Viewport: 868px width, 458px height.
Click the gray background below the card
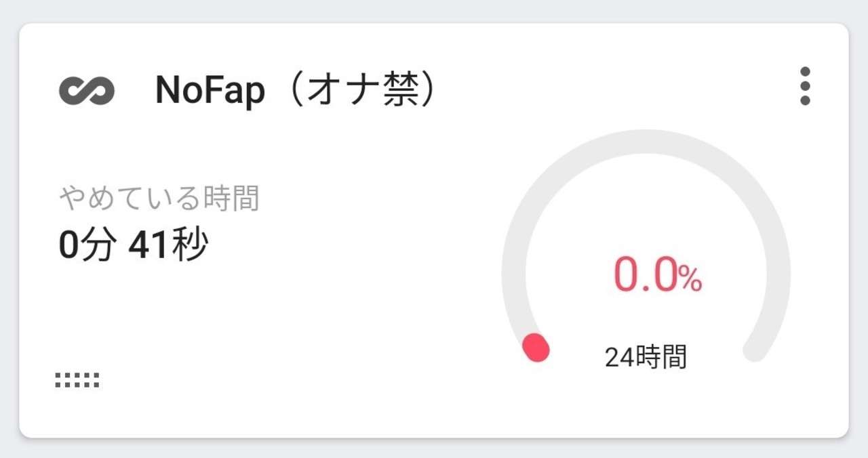click(434, 449)
